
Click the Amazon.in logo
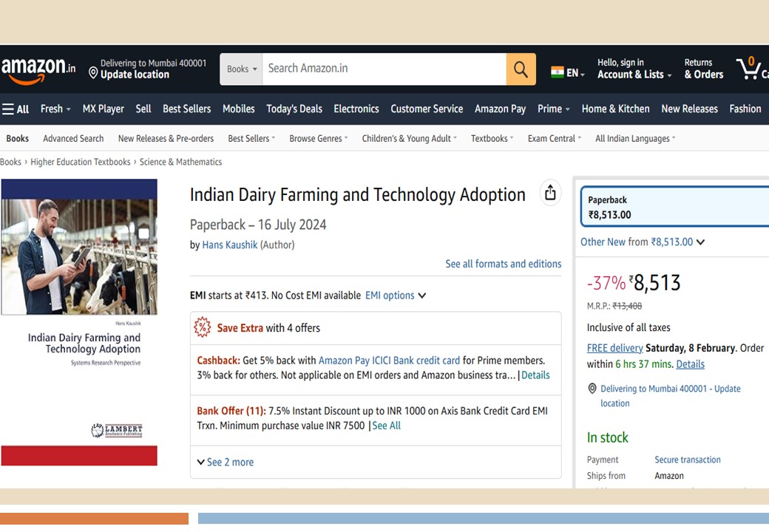point(38,70)
